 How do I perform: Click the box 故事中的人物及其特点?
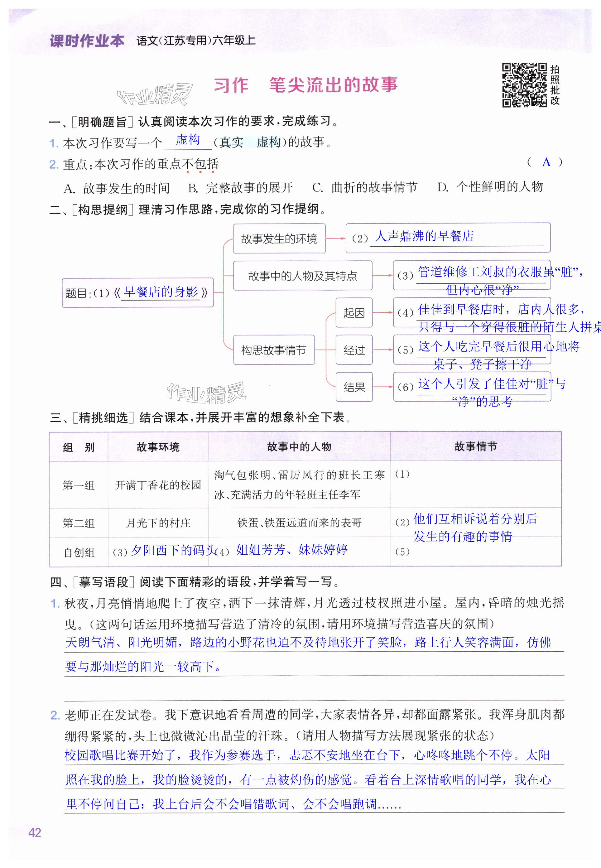coord(302,276)
